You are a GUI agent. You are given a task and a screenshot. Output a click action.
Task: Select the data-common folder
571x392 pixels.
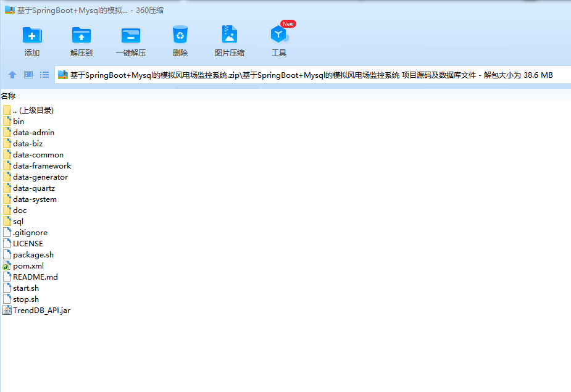(x=33, y=155)
